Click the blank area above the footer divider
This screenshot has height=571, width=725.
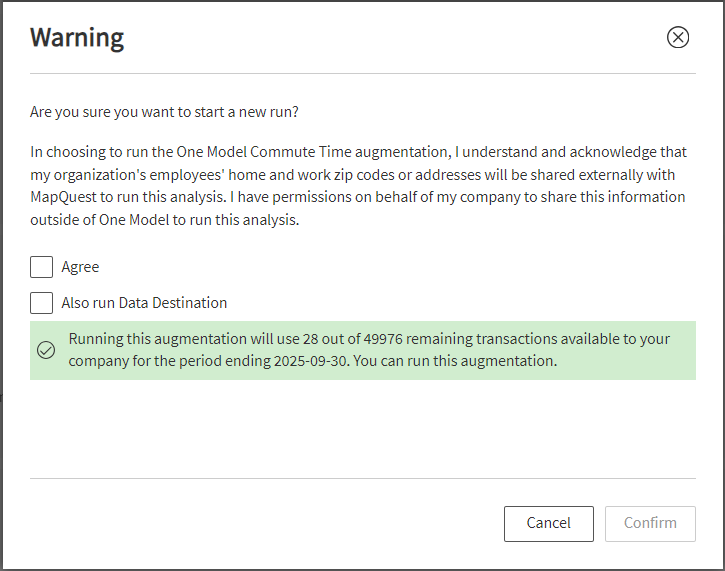click(363, 429)
